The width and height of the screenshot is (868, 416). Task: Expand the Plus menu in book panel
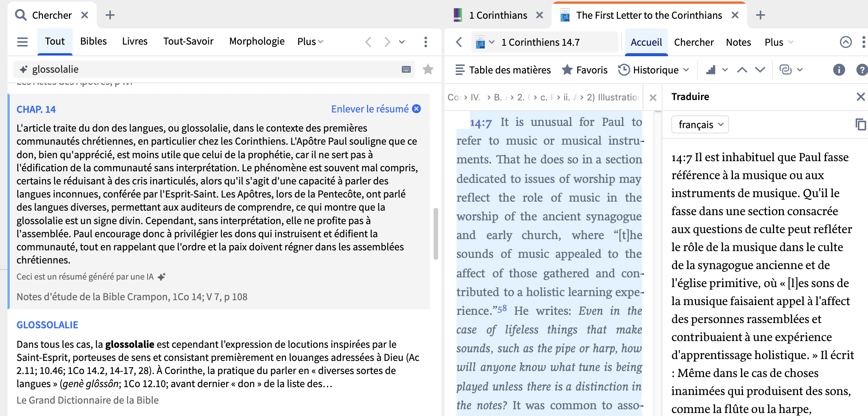(x=779, y=42)
